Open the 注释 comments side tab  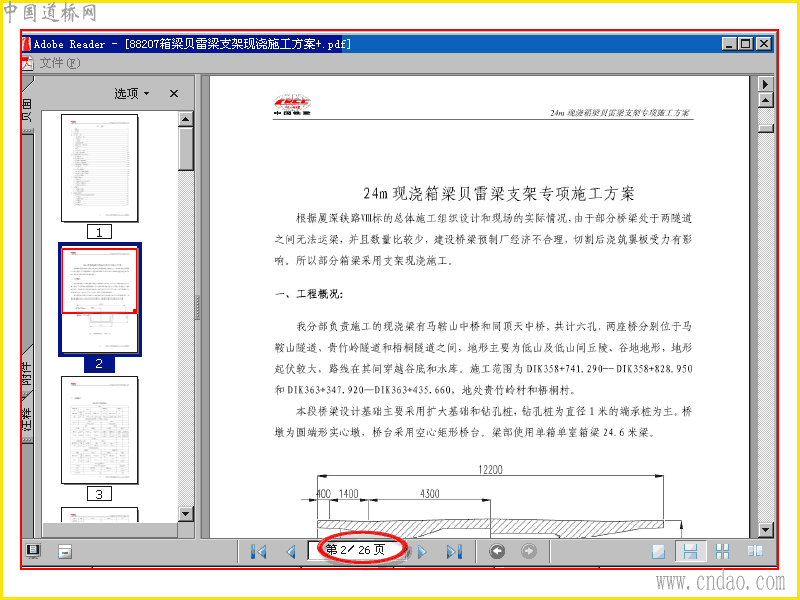coord(27,418)
